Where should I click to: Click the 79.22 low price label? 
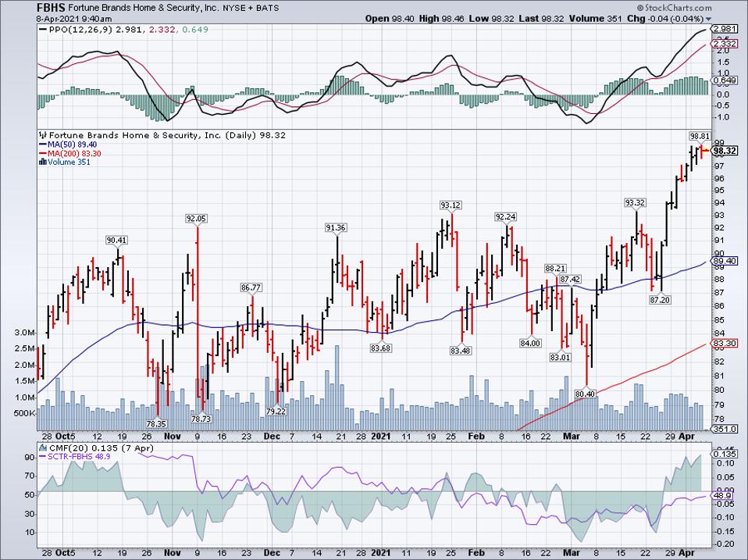276,411
